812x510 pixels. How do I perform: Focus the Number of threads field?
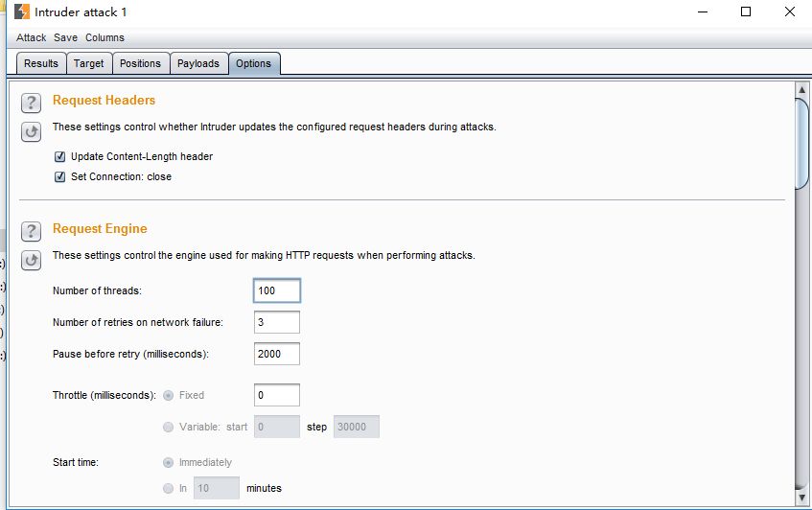click(277, 290)
